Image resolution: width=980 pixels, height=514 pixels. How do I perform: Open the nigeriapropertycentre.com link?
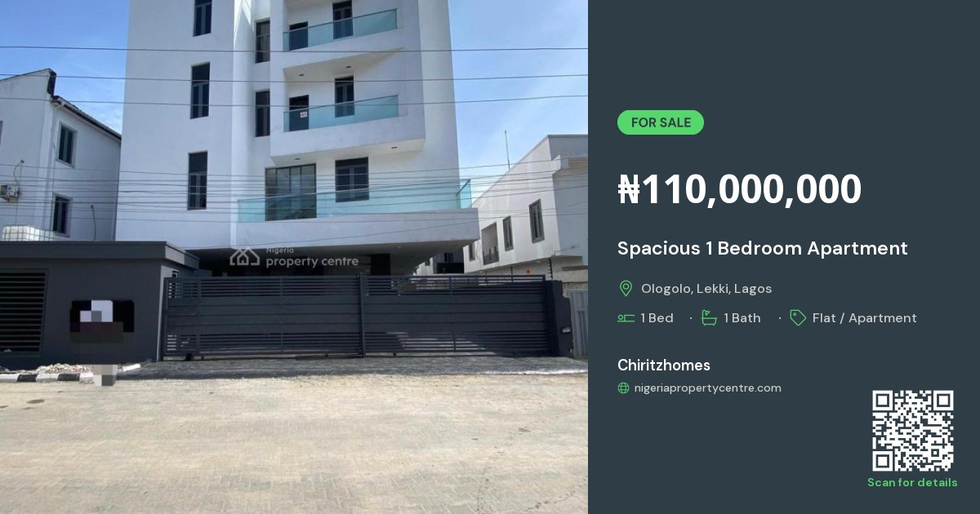click(708, 388)
